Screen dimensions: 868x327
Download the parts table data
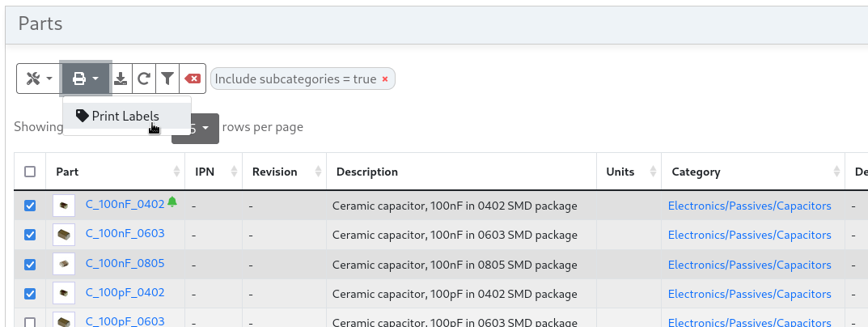coord(121,79)
